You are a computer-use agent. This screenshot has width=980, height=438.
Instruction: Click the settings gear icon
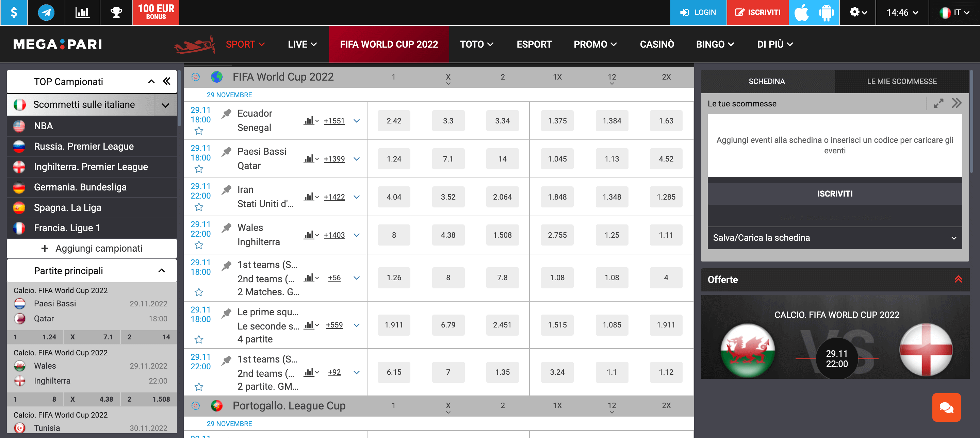pyautogui.click(x=855, y=12)
